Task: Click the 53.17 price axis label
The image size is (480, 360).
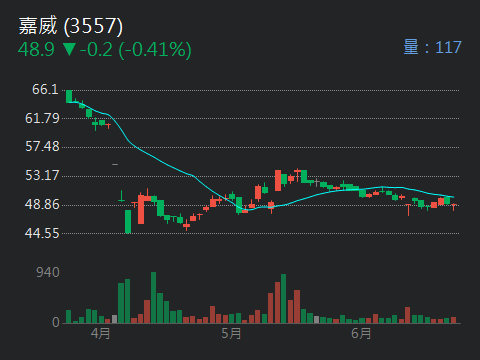Action: pos(42,176)
